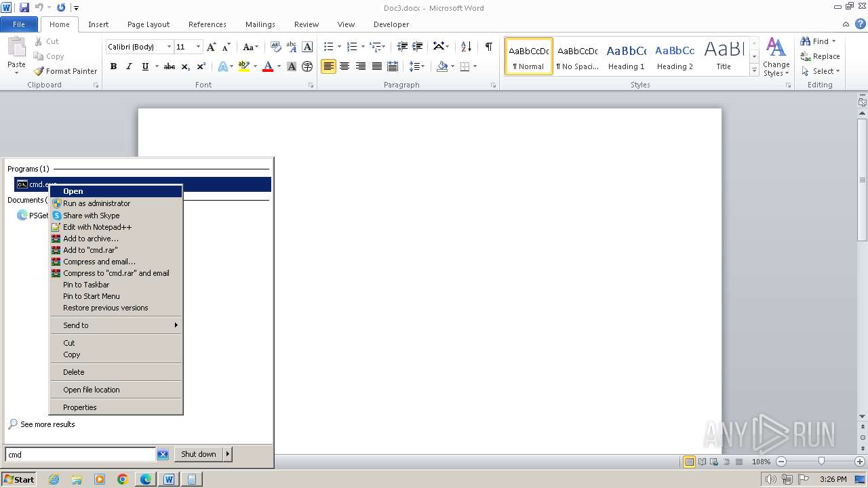Image resolution: width=868 pixels, height=488 pixels.
Task: Click the Cut scissors icon
Action: click(x=39, y=41)
